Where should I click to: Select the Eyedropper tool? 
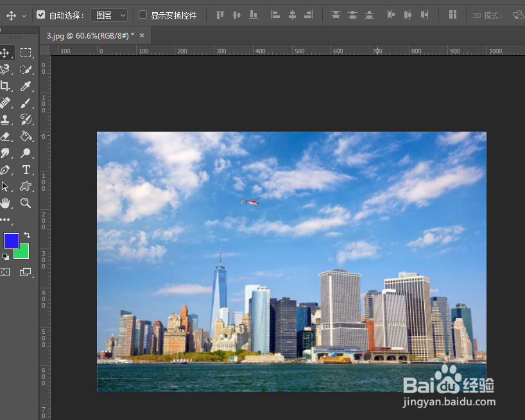point(26,86)
